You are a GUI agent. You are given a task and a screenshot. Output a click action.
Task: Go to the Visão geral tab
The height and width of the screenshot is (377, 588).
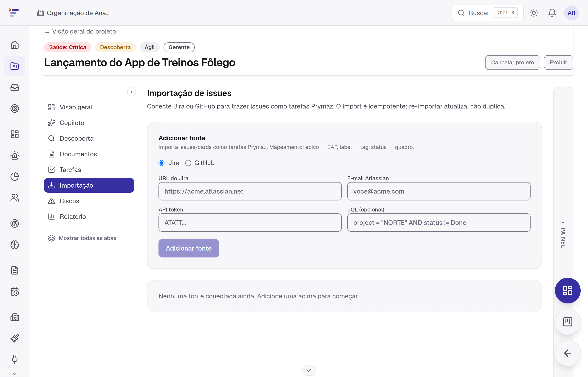click(89, 107)
